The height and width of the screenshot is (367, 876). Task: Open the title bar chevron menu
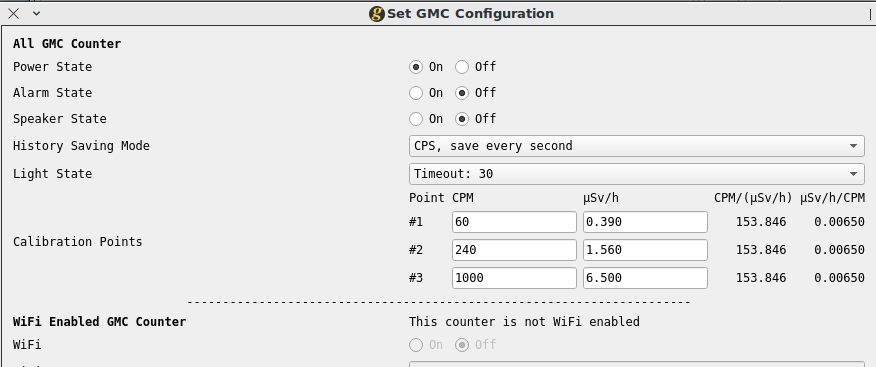[36, 14]
